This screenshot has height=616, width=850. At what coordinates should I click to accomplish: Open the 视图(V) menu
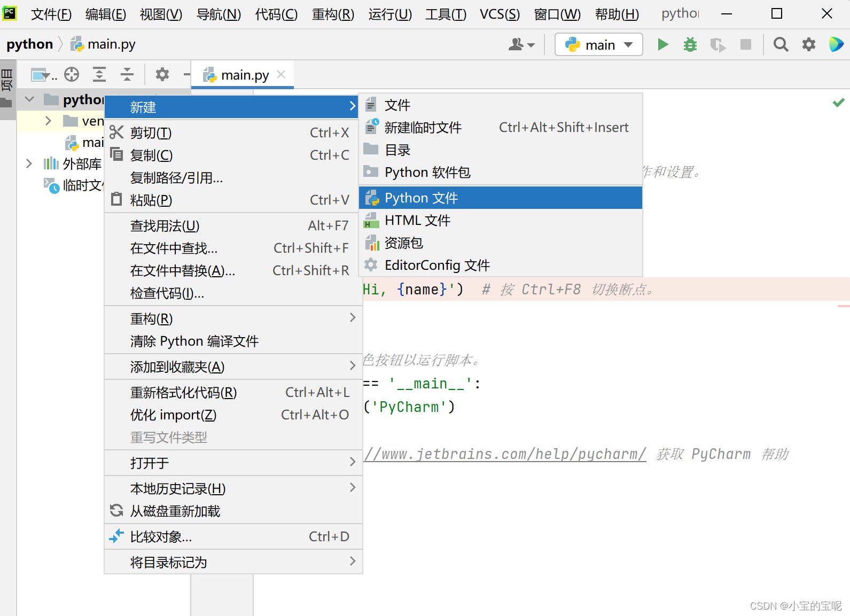click(161, 14)
